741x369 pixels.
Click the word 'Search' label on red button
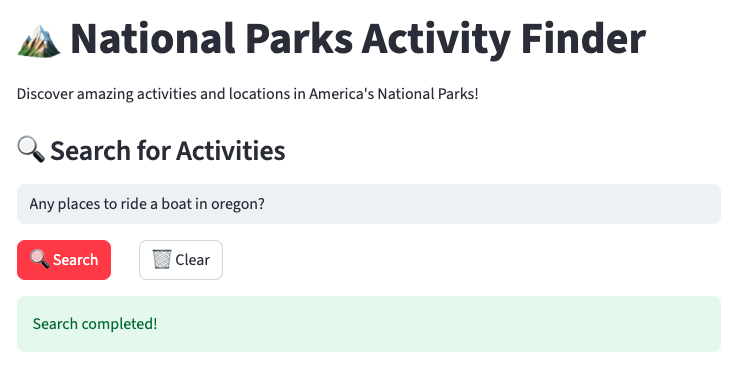click(76, 260)
